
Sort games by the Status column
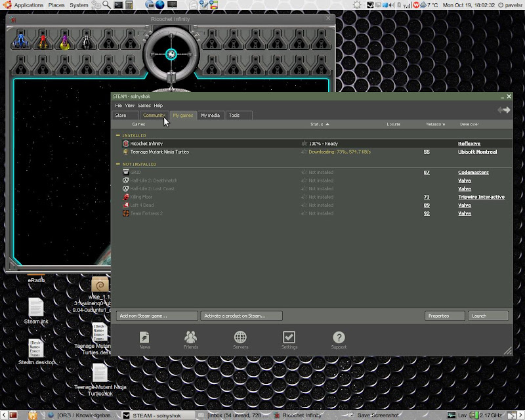[320, 124]
